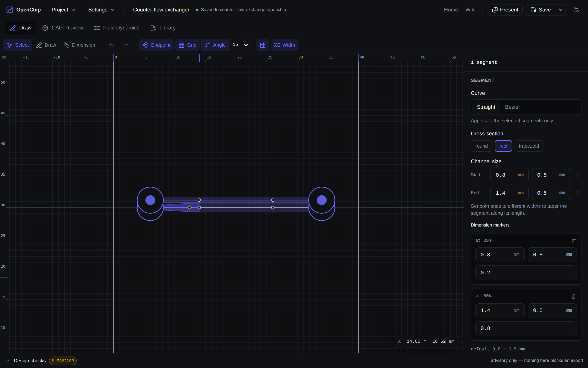Go to the Home link

[451, 10]
